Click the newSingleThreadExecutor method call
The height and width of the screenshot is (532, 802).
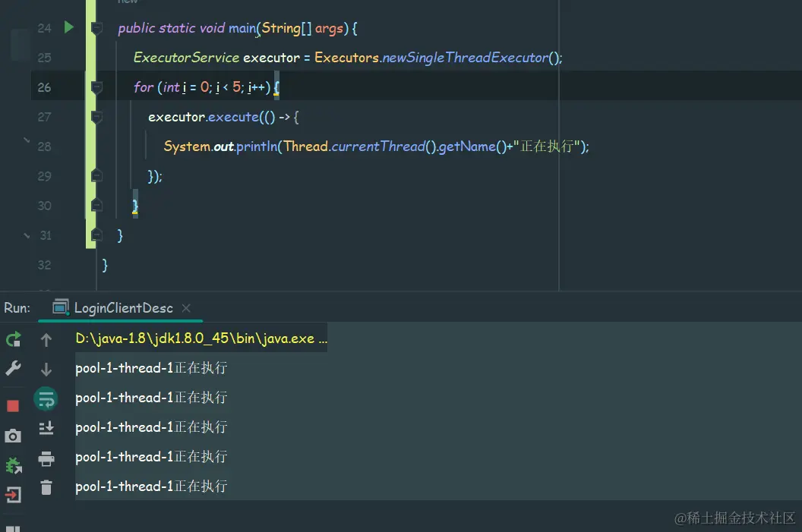click(x=466, y=57)
